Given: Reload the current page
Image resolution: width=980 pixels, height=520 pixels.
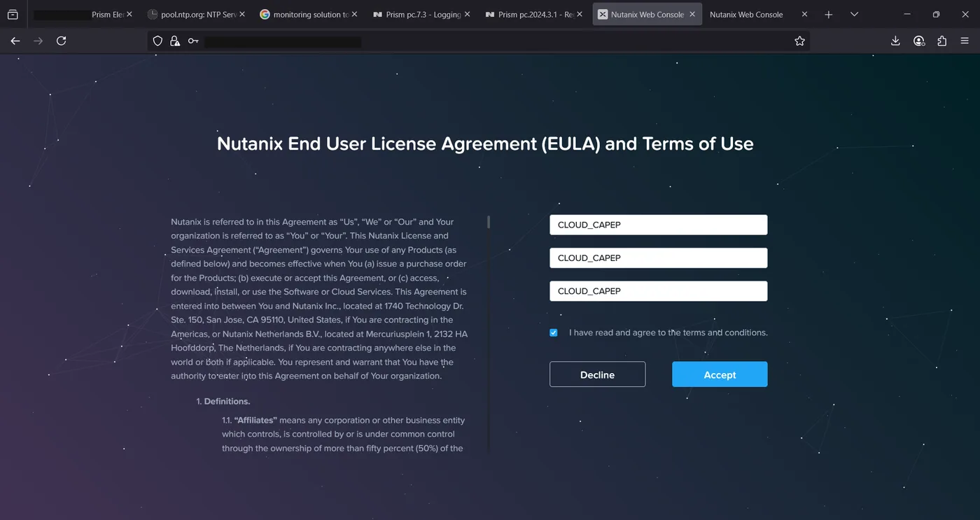Looking at the screenshot, I should tap(62, 41).
